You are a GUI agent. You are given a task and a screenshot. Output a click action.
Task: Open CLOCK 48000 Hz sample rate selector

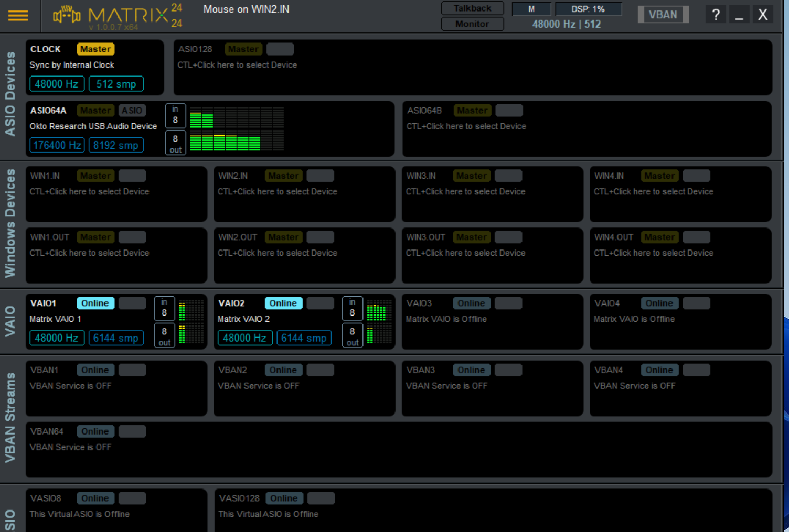pyautogui.click(x=57, y=84)
